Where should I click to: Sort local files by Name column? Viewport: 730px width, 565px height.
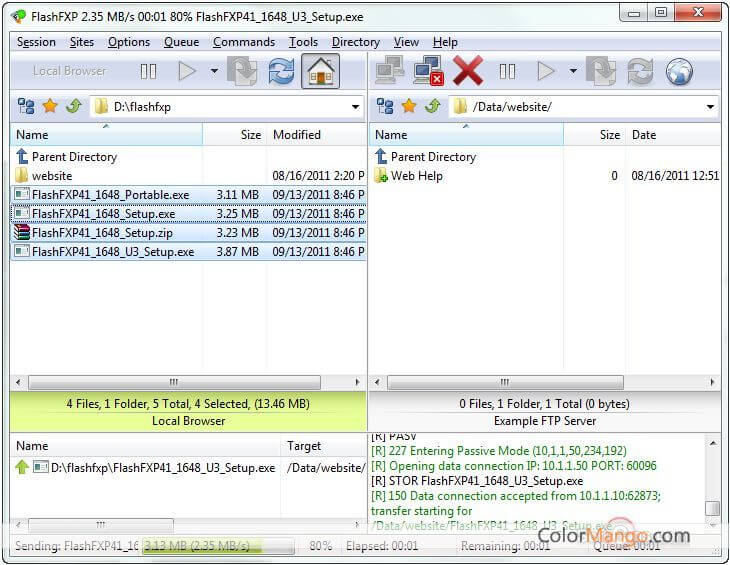click(107, 135)
